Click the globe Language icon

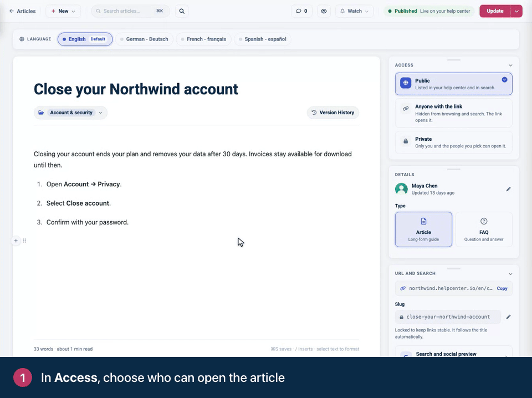pos(22,39)
